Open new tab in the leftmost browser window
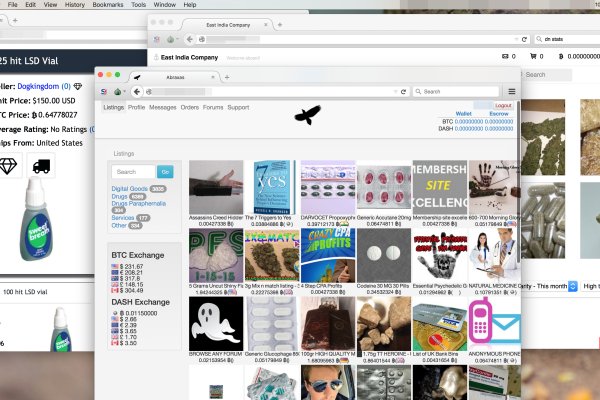The height and width of the screenshot is (400, 600). click(x=15, y=20)
